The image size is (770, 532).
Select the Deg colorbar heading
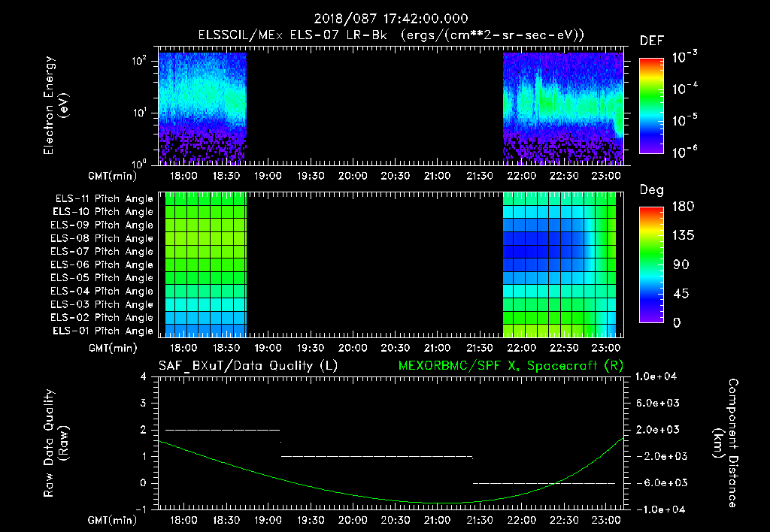click(652, 190)
